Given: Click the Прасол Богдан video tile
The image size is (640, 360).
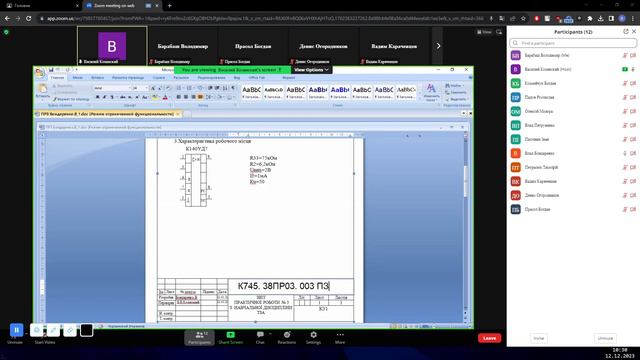Looking at the screenshot, I should (253, 46).
